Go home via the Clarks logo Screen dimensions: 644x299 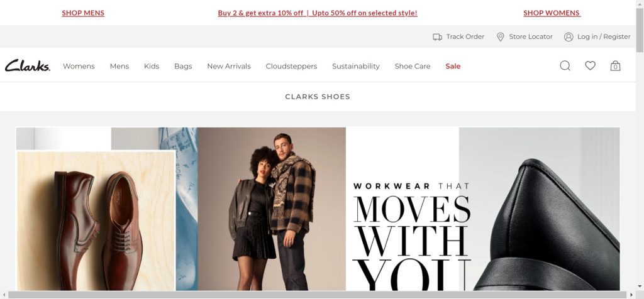tap(28, 65)
